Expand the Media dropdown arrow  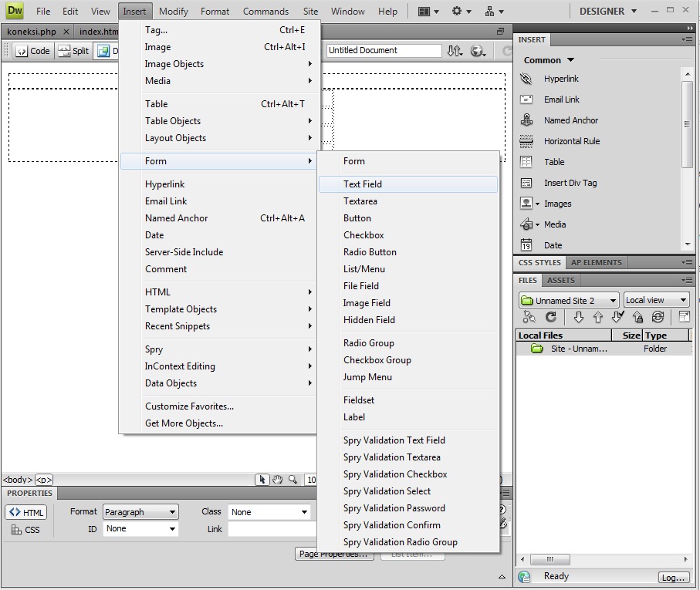(537, 224)
